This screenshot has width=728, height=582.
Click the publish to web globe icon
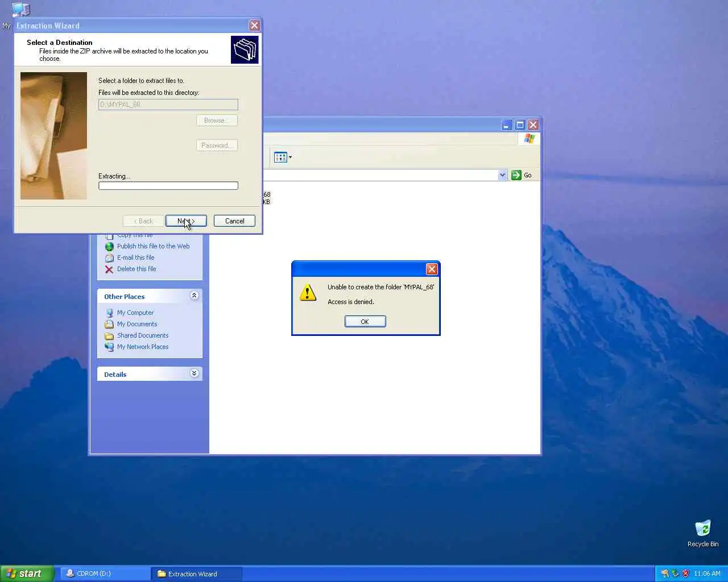[x=109, y=247]
